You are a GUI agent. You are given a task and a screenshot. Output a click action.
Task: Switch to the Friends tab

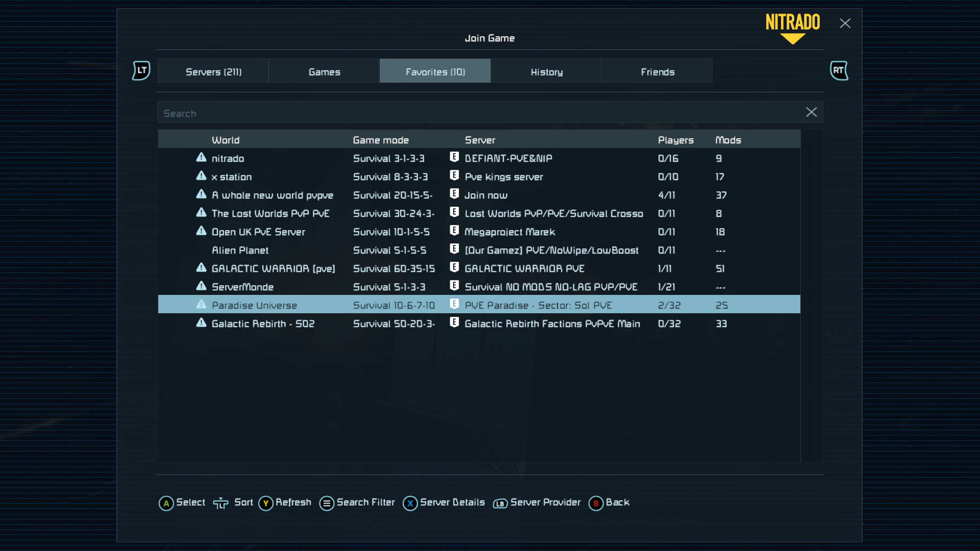657,71
